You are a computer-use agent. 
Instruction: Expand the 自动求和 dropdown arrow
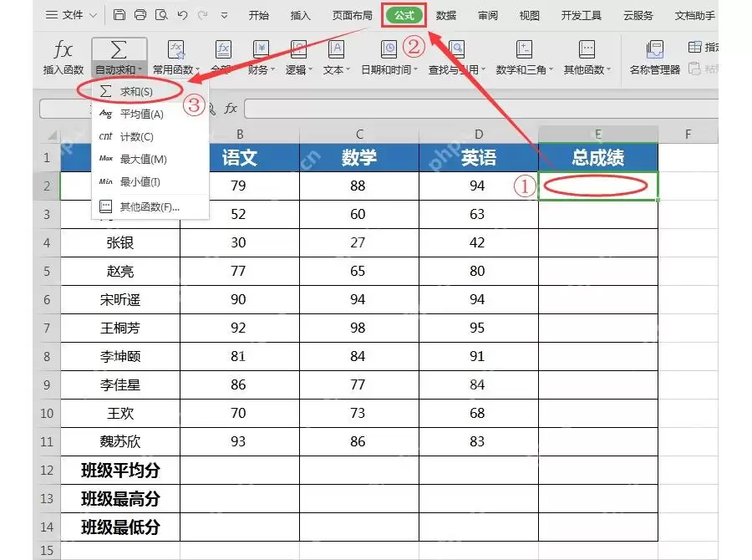click(x=140, y=69)
